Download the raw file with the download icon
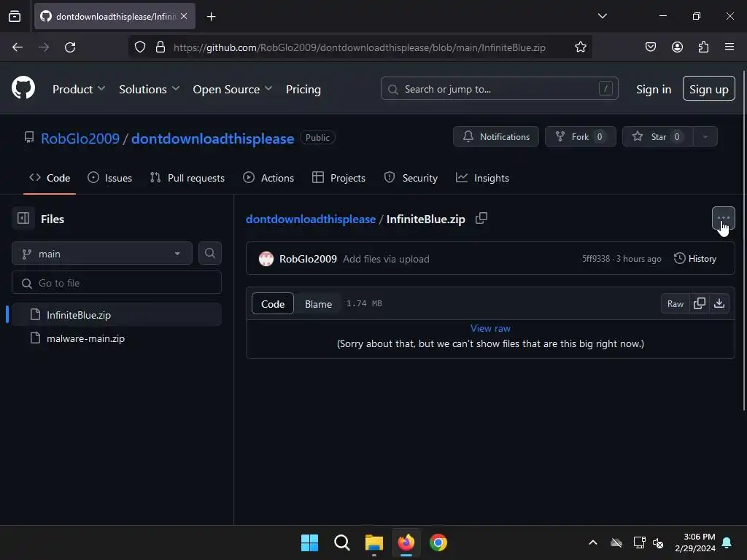This screenshot has width=747, height=560. pyautogui.click(x=719, y=303)
